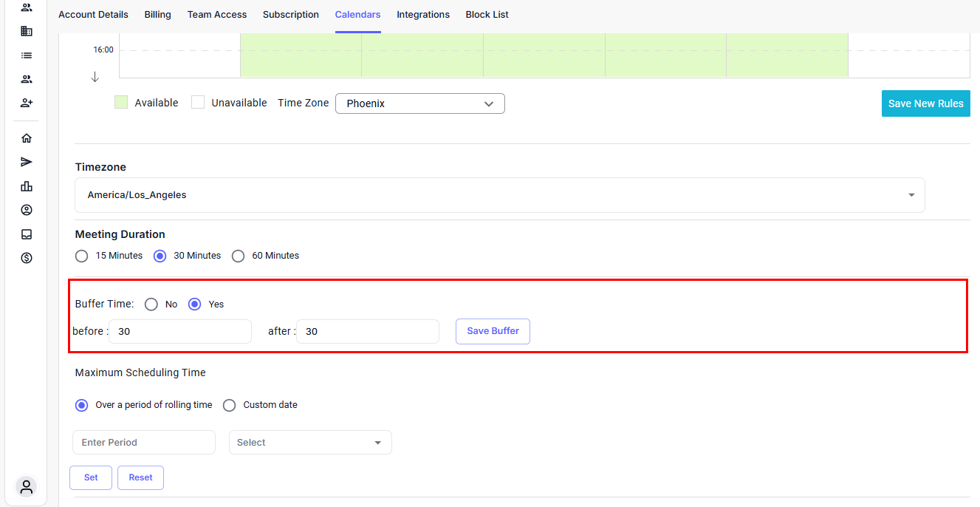Switch to the Integrations tab
This screenshot has width=980, height=507.
(423, 15)
